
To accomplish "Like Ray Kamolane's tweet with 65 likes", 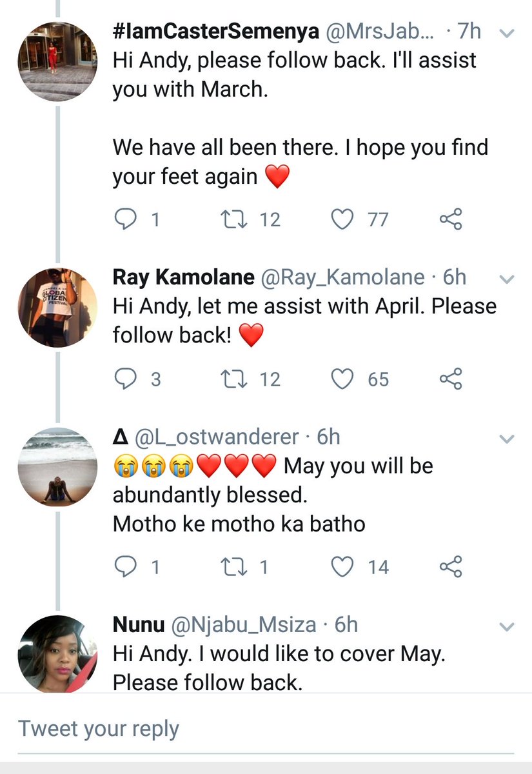I will click(342, 379).
